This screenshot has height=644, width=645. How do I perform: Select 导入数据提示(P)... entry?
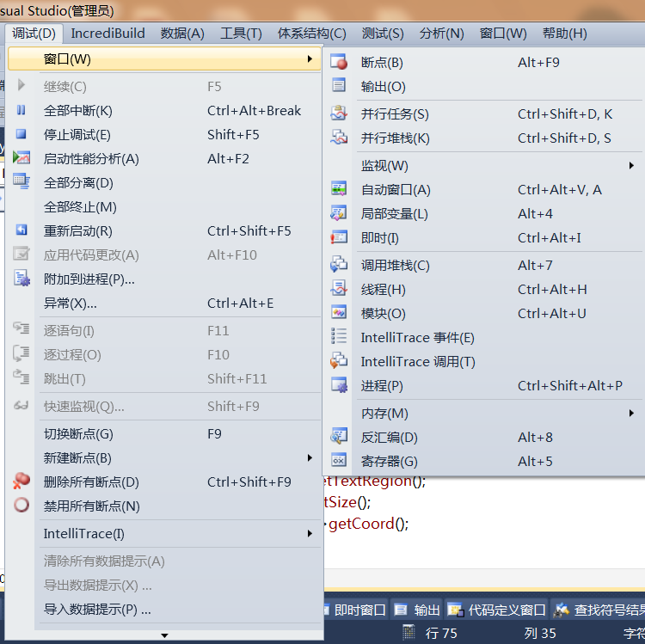164,609
